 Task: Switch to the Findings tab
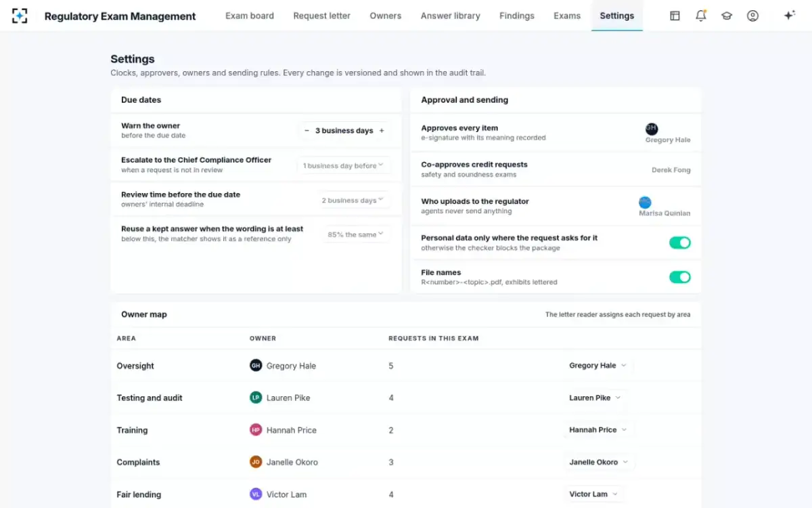[x=517, y=16]
